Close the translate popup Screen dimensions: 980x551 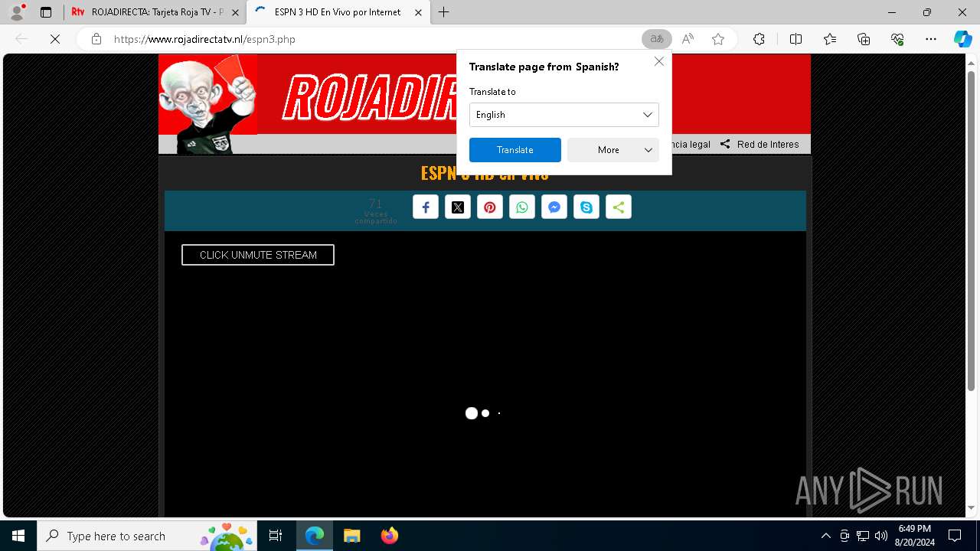click(x=659, y=61)
